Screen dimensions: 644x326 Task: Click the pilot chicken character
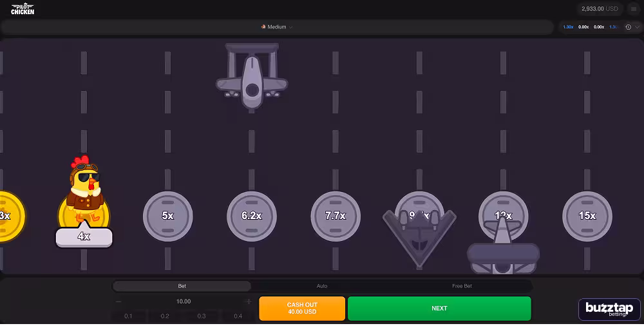coord(84,189)
